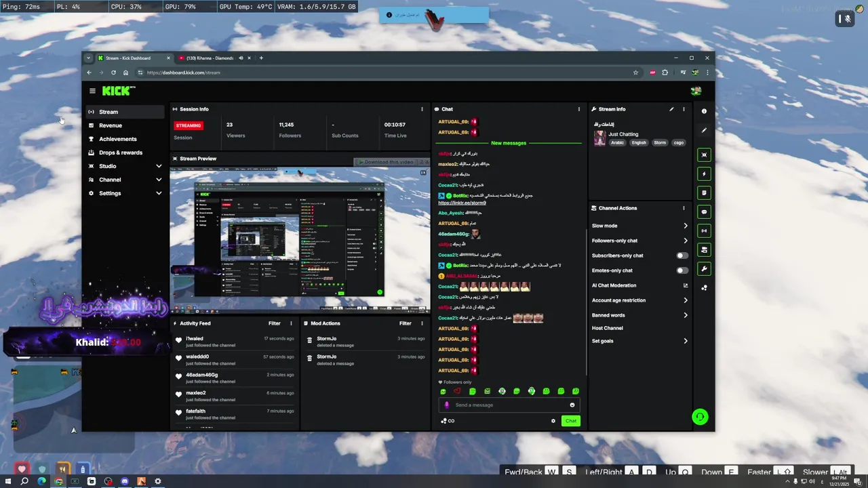Screen dimensions: 868x488
Task: Click the Kick logo
Action: coord(119,91)
